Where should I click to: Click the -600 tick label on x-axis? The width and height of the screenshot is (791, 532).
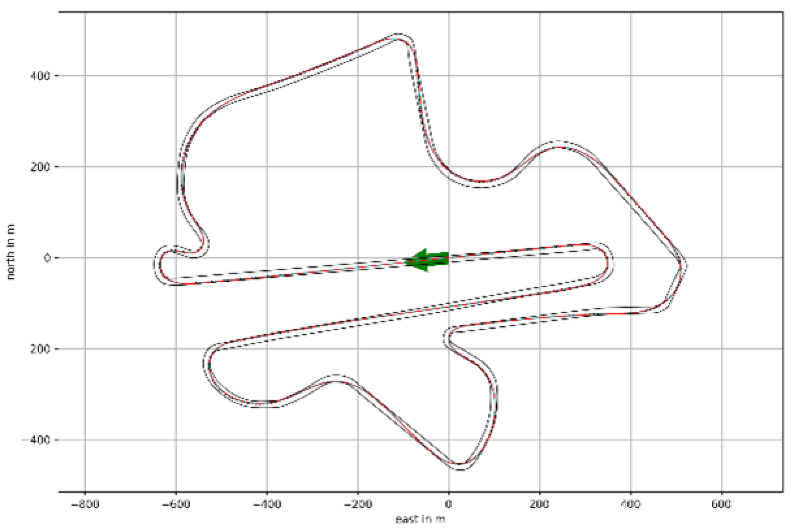click(176, 504)
